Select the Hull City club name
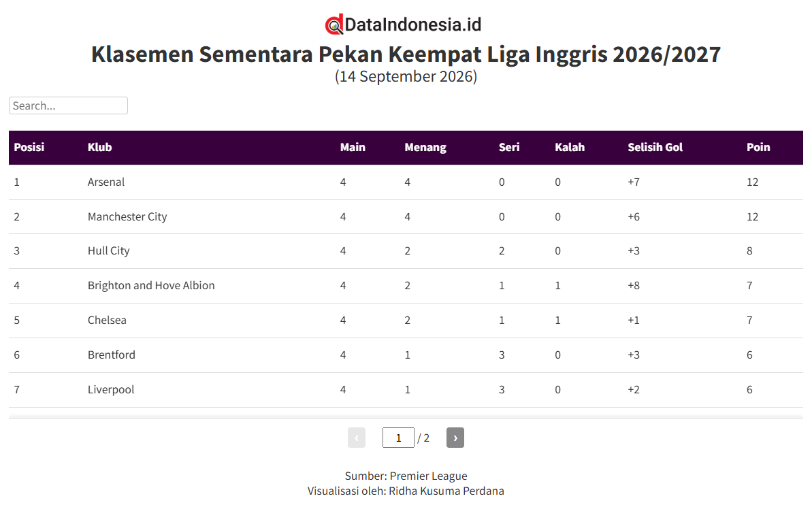The height and width of the screenshot is (507, 812). [x=109, y=251]
